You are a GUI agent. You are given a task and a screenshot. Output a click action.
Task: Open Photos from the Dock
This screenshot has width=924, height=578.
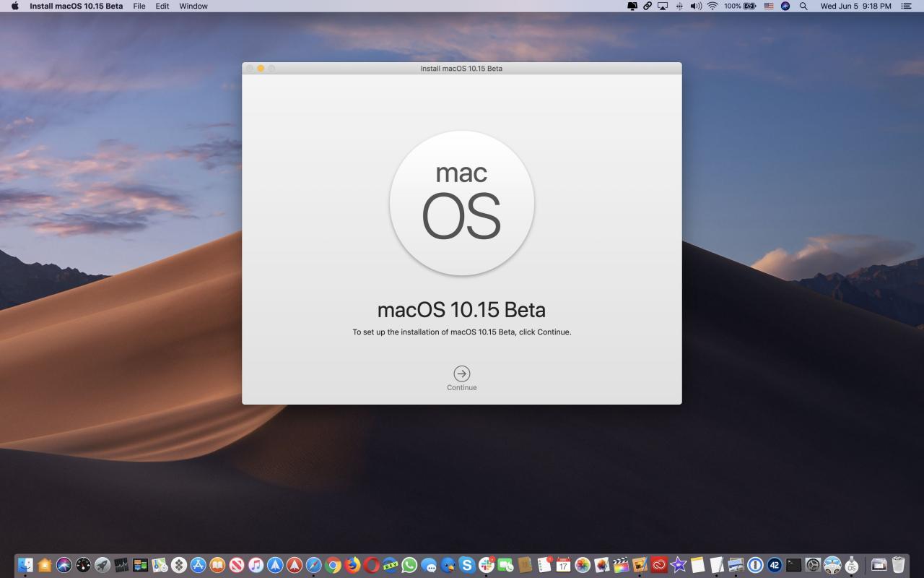(x=583, y=565)
